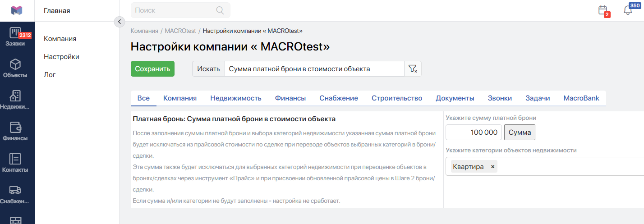Open Финансы wallet icon in sidebar

[15, 127]
